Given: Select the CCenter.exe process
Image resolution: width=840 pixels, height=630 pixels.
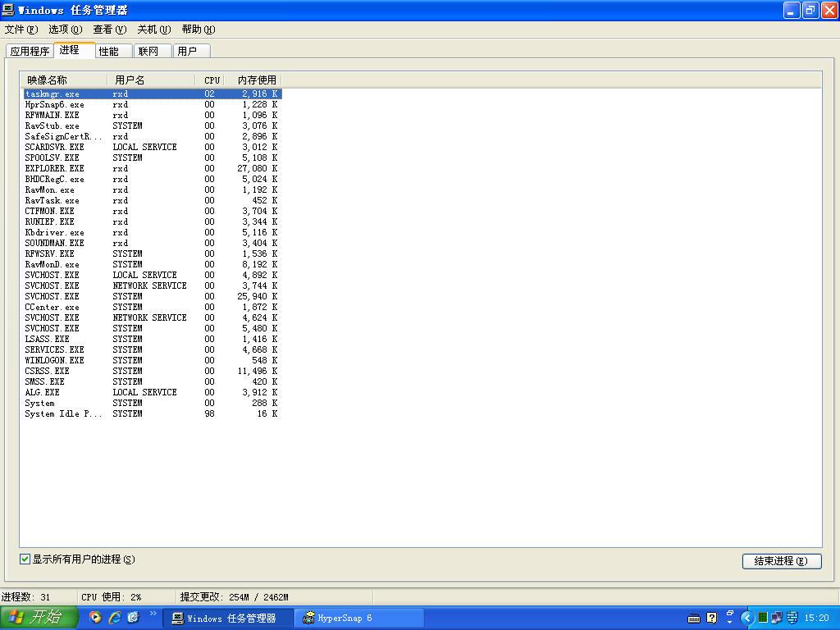Looking at the screenshot, I should 152,307.
